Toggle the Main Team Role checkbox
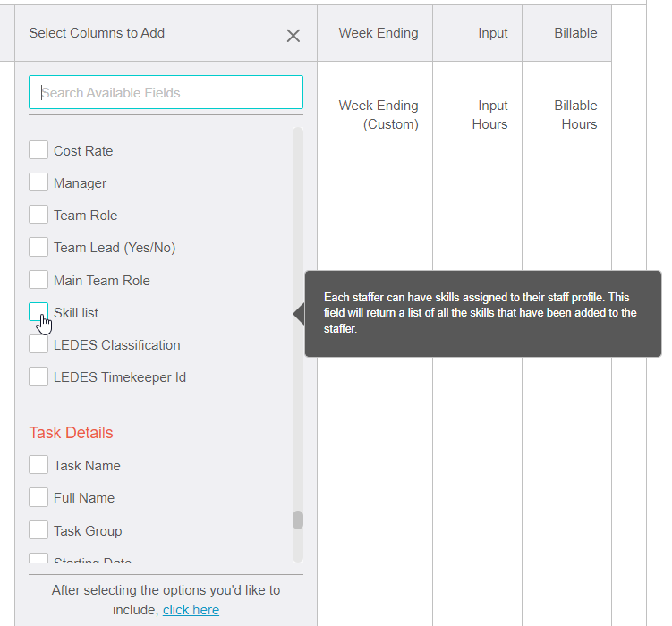 click(38, 280)
